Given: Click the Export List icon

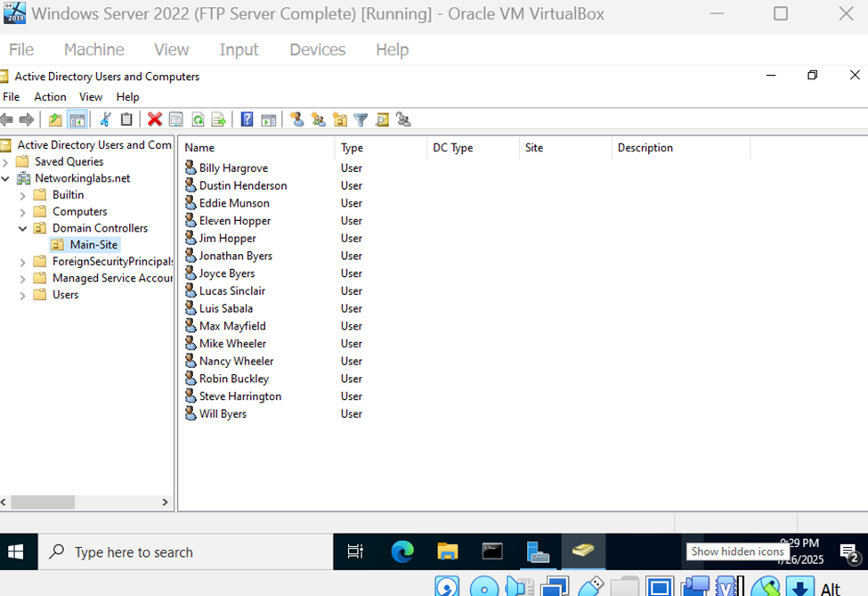Looking at the screenshot, I should click(x=219, y=119).
